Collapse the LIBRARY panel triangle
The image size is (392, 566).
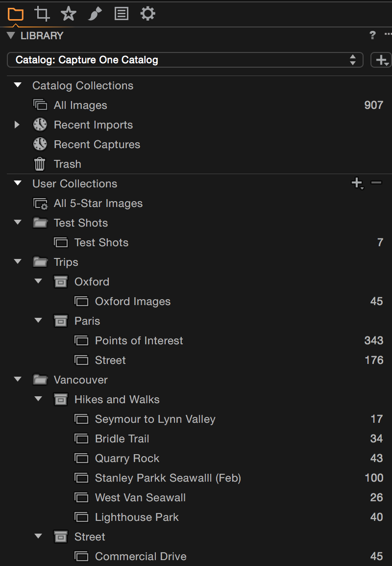tap(11, 35)
